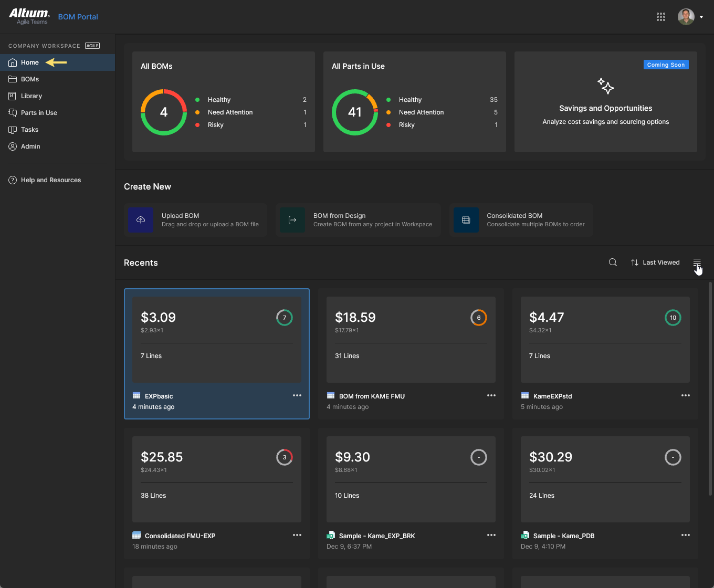Open the Parts in Use page

point(39,113)
